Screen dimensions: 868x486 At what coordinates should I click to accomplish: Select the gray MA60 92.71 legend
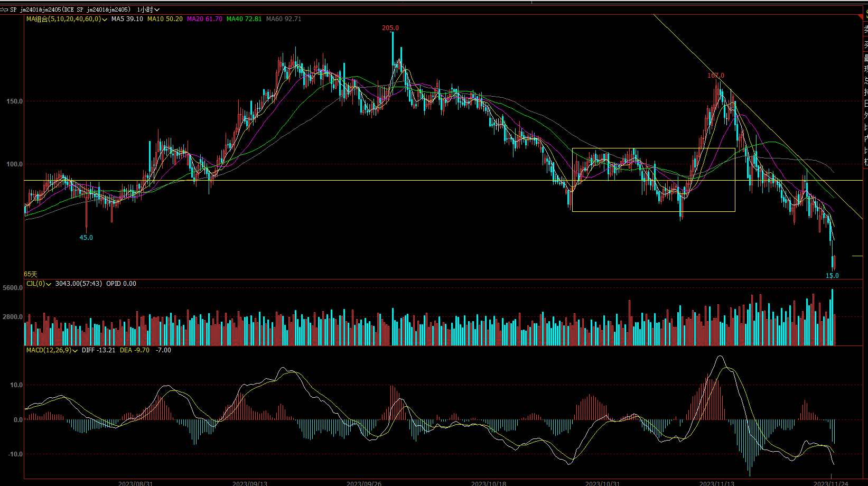(284, 19)
